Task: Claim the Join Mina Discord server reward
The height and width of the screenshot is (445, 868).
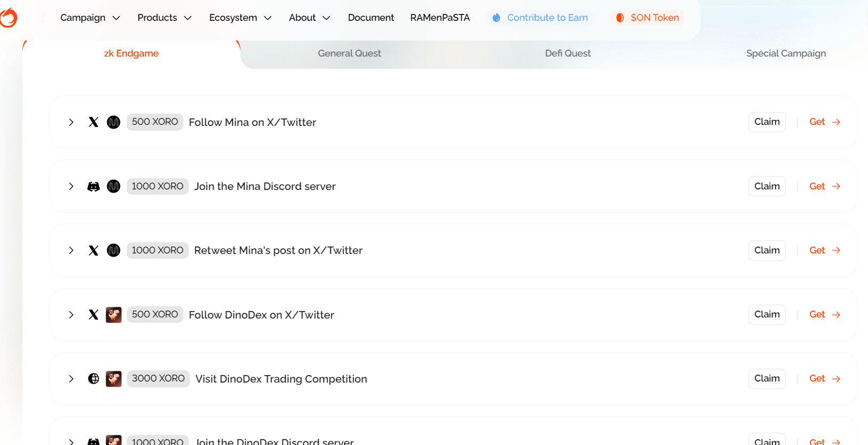Action: pos(767,186)
